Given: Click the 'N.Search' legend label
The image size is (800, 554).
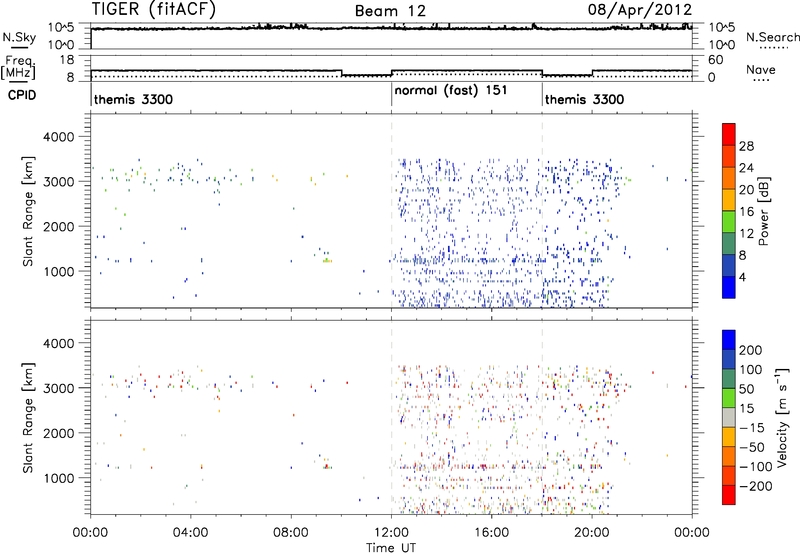Looking at the screenshot, I should point(772,37).
